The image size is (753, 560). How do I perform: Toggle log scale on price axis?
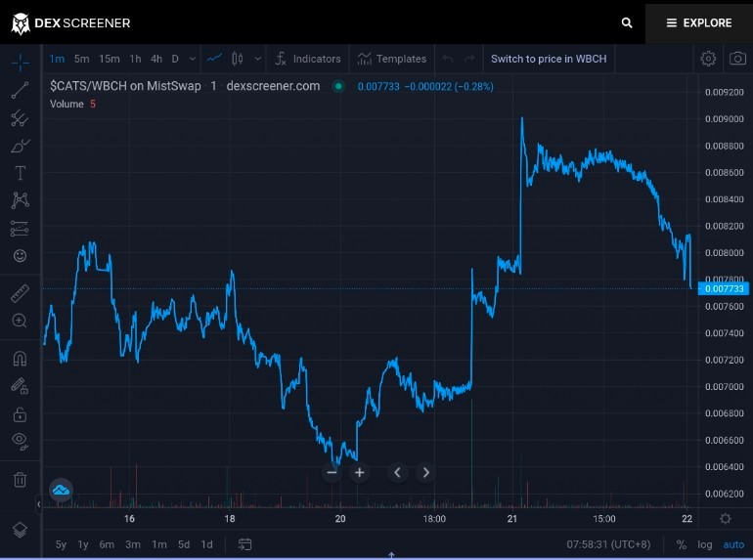704,544
